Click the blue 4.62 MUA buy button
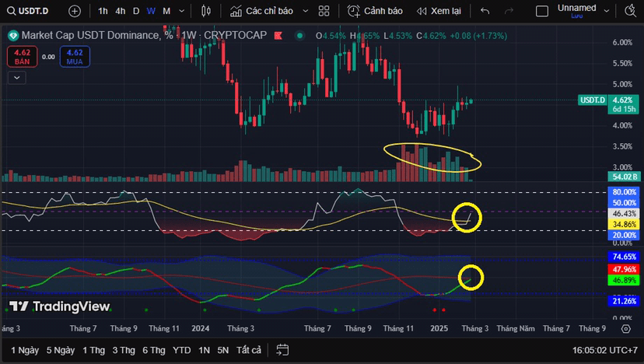The height and width of the screenshot is (364, 644). coord(75,57)
